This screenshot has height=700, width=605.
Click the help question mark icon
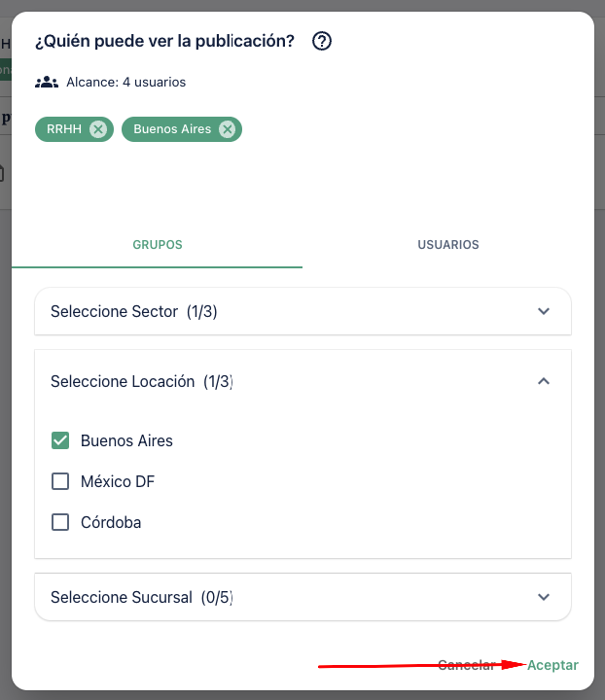coord(322,42)
